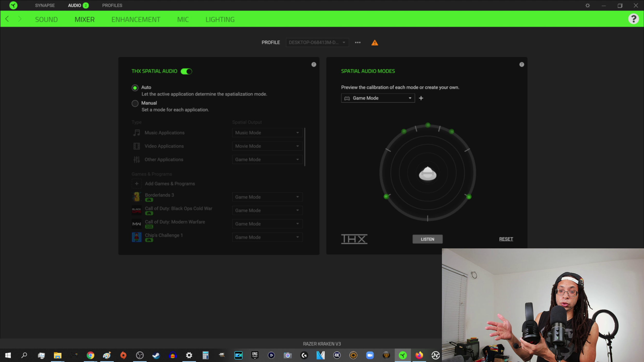Click the front center speaker dot
The image size is (644, 362).
428,125
